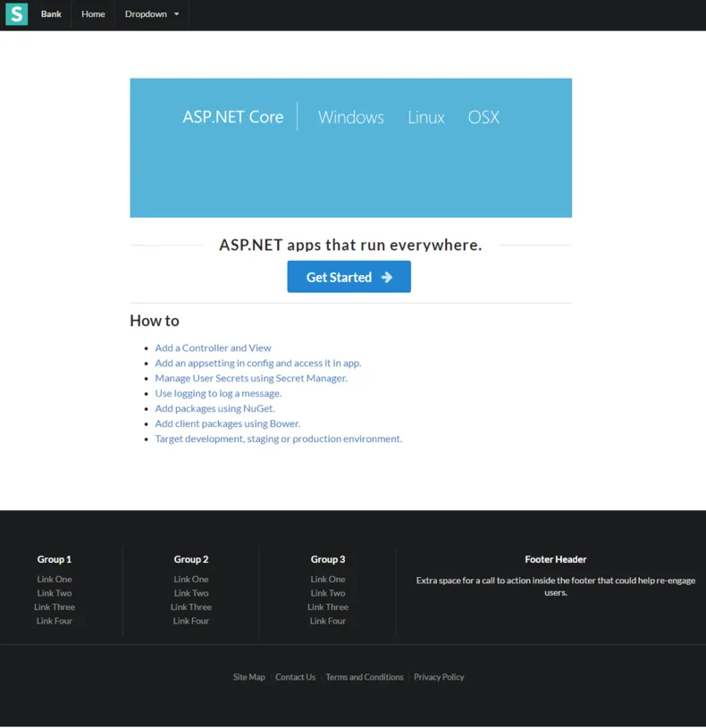This screenshot has width=706, height=728.
Task: Click the How to heading
Action: point(155,321)
